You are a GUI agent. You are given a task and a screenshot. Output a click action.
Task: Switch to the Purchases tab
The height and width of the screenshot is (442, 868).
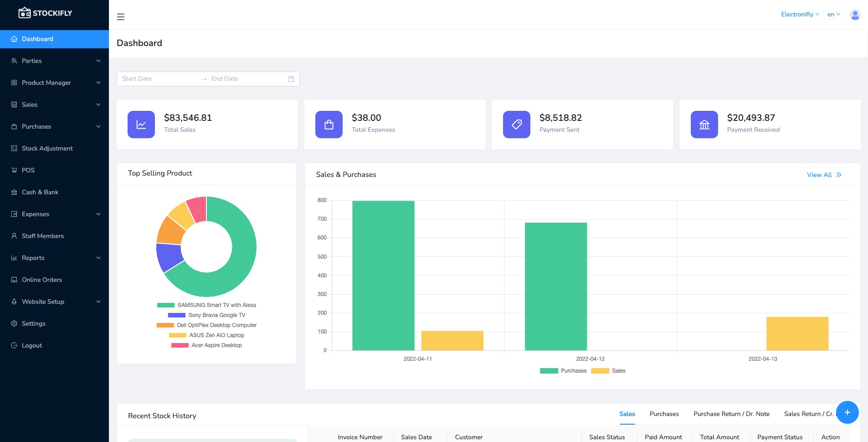pos(664,414)
